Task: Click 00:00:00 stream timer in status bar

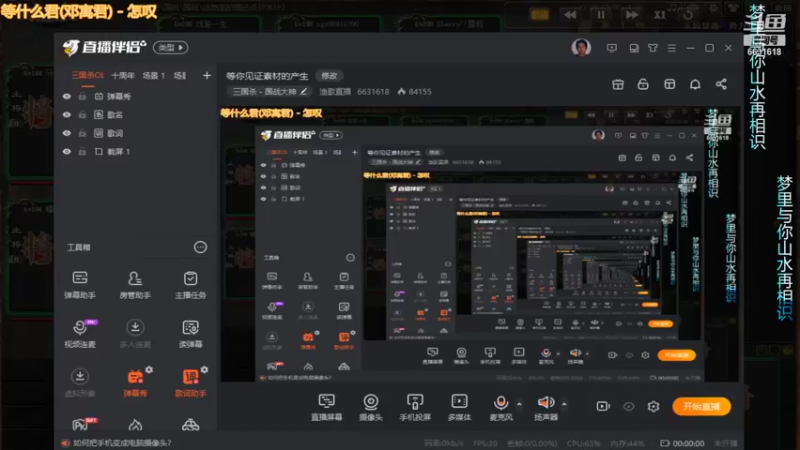Action: [x=688, y=443]
